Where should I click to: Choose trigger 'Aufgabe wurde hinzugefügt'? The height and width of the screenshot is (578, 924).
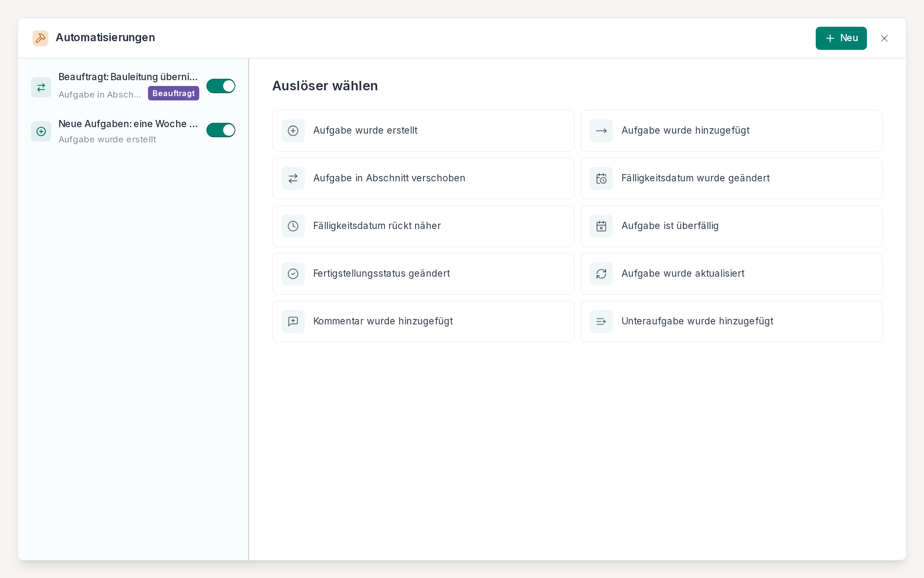[x=731, y=131]
